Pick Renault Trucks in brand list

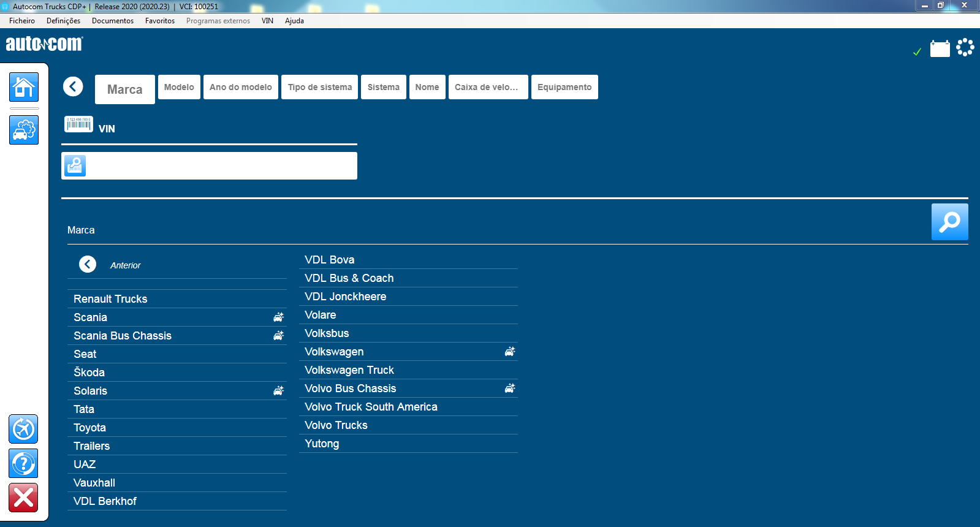110,299
